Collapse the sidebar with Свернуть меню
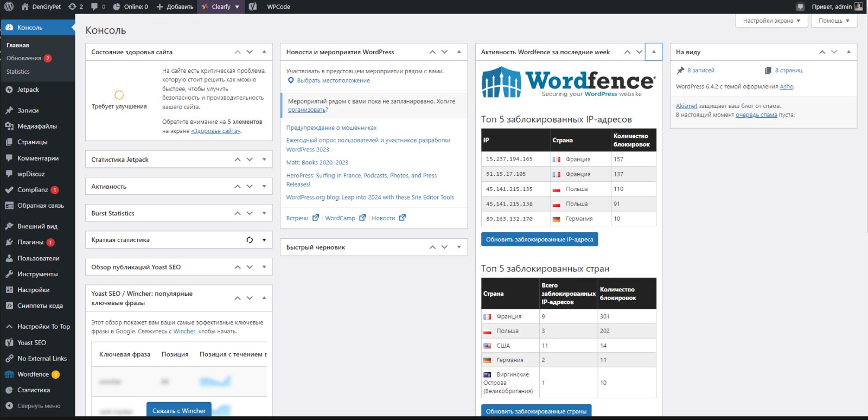This screenshot has height=420, width=868. click(x=37, y=406)
